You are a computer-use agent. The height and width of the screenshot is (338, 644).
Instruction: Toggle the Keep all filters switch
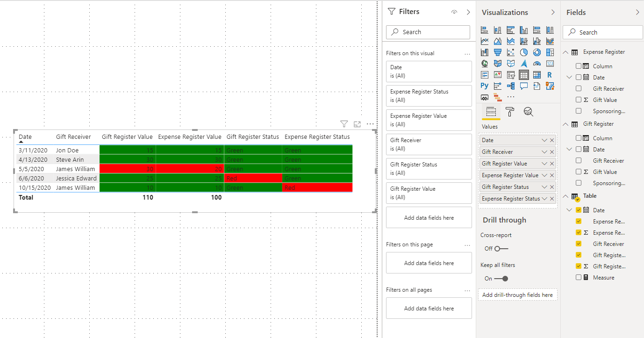coord(501,279)
